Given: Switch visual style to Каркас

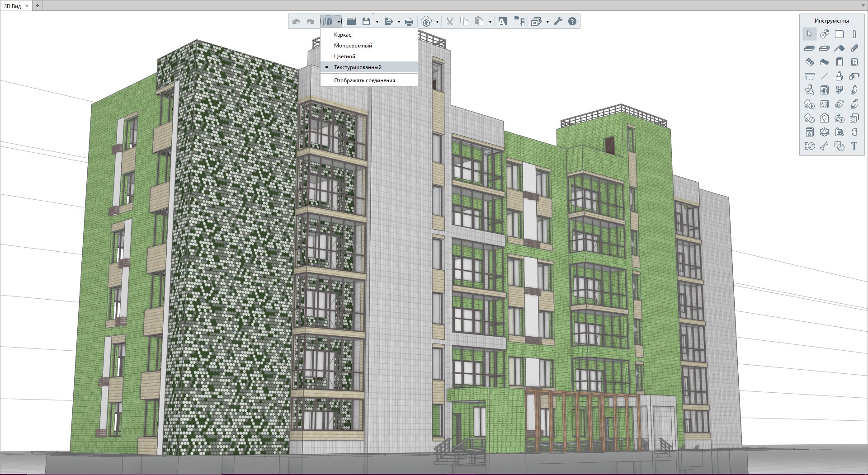Looking at the screenshot, I should point(342,35).
